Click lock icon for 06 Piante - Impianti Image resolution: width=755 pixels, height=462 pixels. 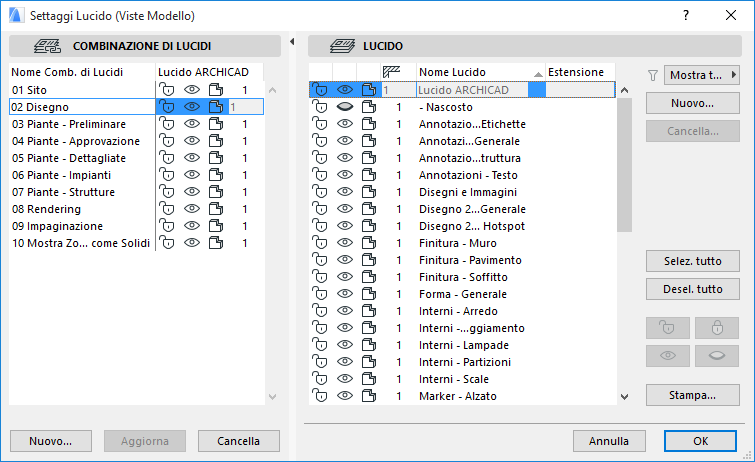point(167,175)
